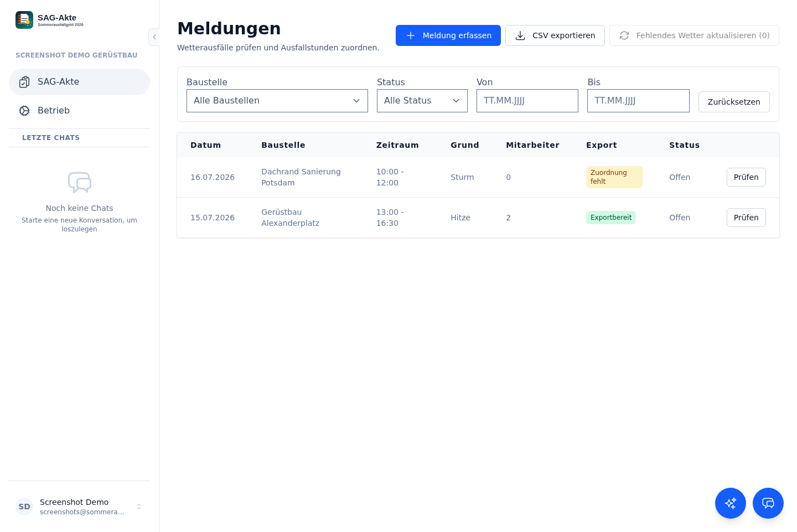Reset filters with Zurücksetzen
This screenshot has width=797, height=532.
tap(734, 102)
